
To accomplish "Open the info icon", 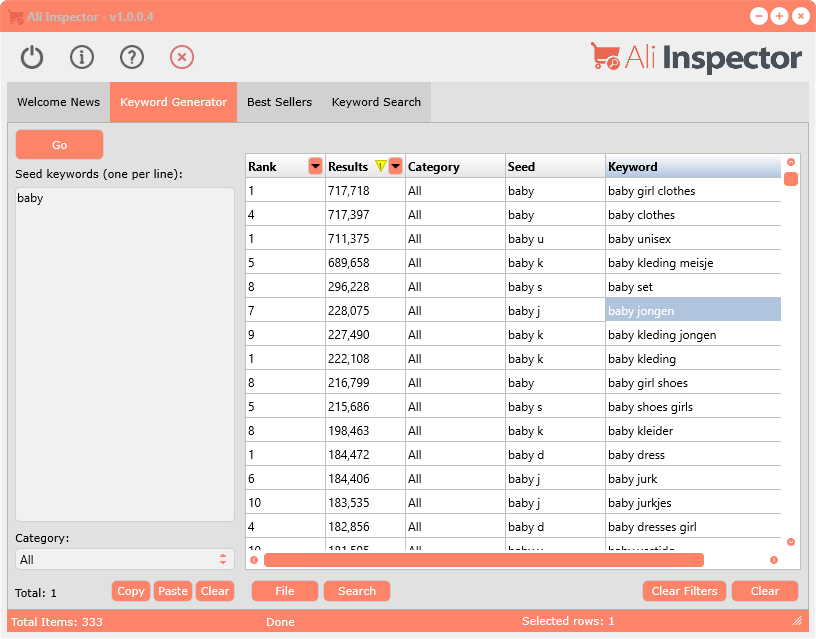I will point(82,57).
